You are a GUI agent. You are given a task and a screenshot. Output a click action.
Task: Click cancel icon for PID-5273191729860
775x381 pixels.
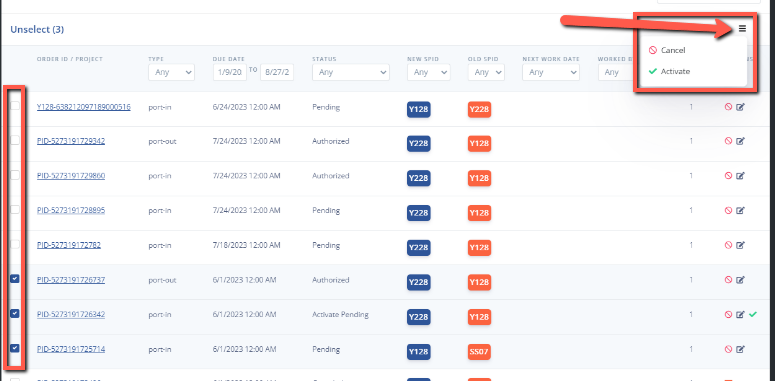point(728,175)
